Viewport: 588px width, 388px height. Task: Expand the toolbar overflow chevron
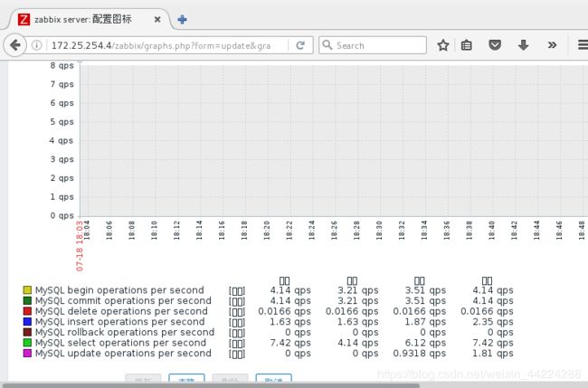(x=552, y=45)
